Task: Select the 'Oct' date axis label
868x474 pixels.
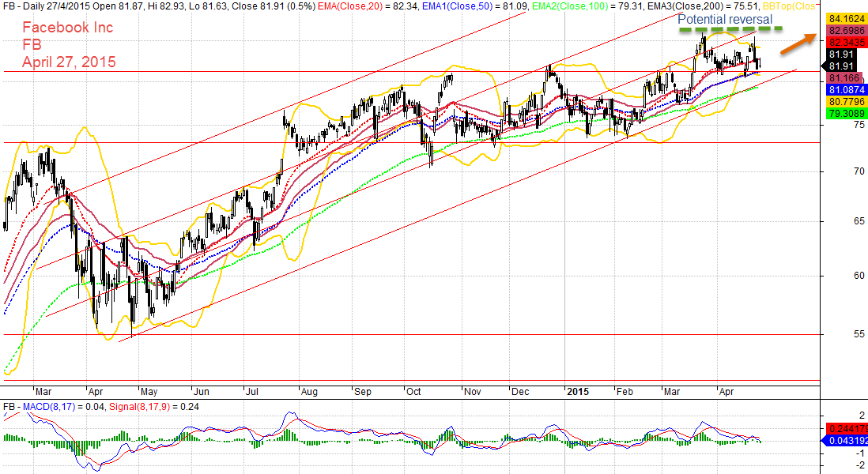Action: tap(413, 392)
